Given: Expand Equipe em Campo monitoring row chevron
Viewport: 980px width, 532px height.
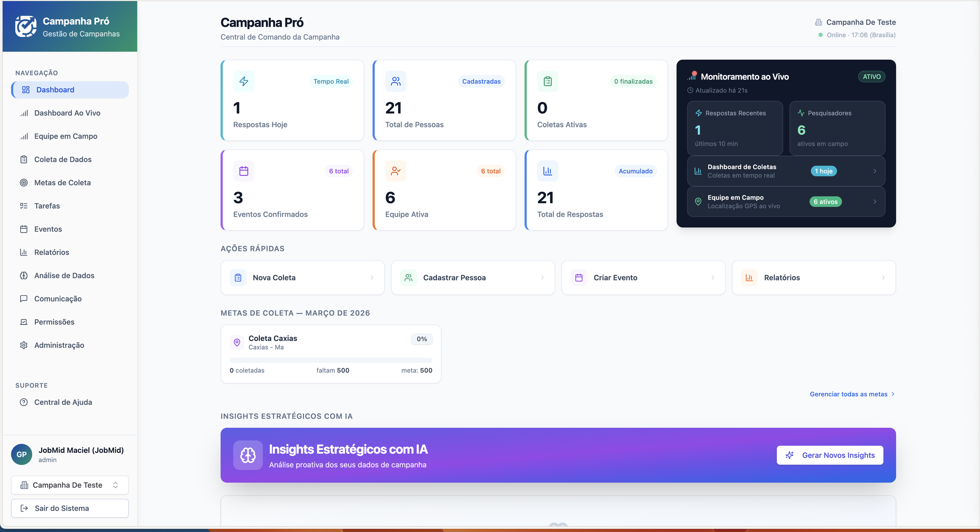Looking at the screenshot, I should click(x=875, y=202).
